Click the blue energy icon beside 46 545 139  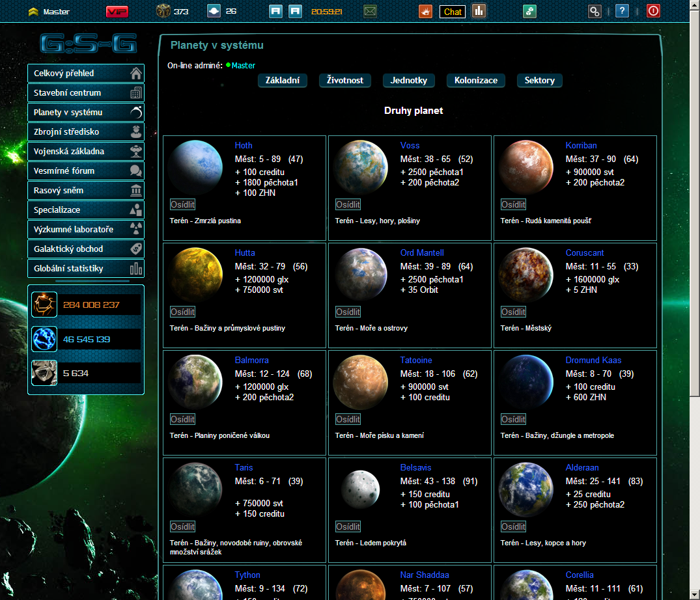(44, 339)
